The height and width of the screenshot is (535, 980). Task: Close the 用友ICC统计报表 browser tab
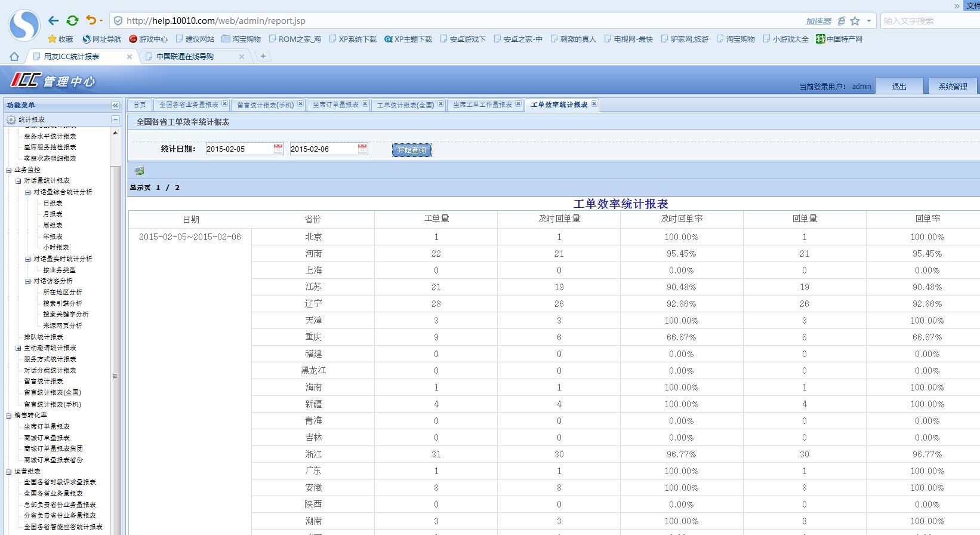tap(130, 57)
